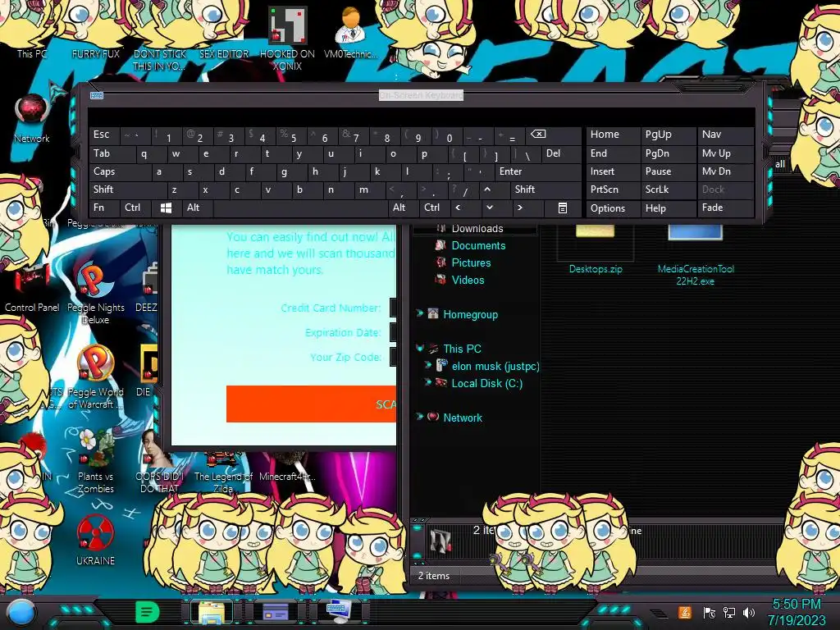
Task: Click the Esc key on keyboard
Action: pos(104,135)
